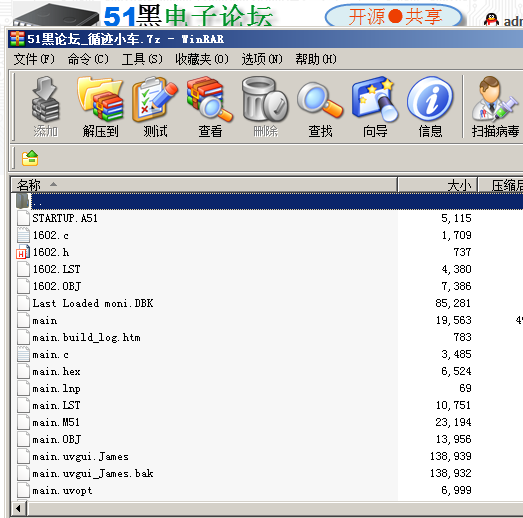The image size is (523, 518).
Task: Sort by the 大小 column header
Action: [438, 185]
